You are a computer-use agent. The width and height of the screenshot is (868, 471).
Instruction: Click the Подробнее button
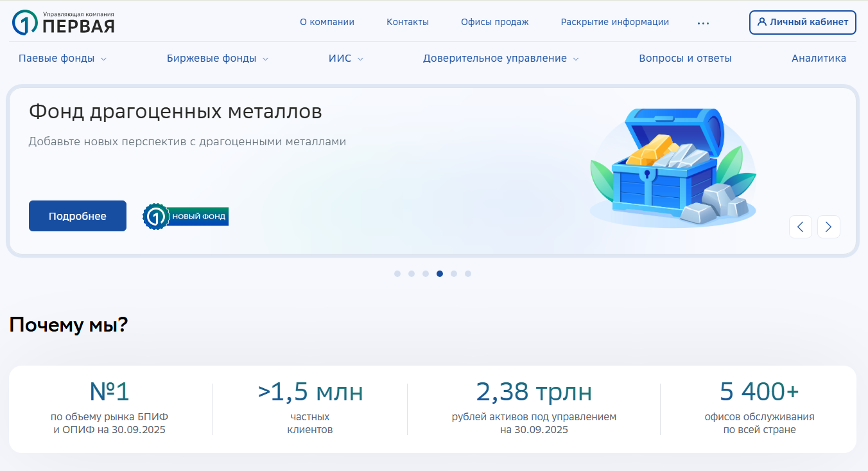78,216
